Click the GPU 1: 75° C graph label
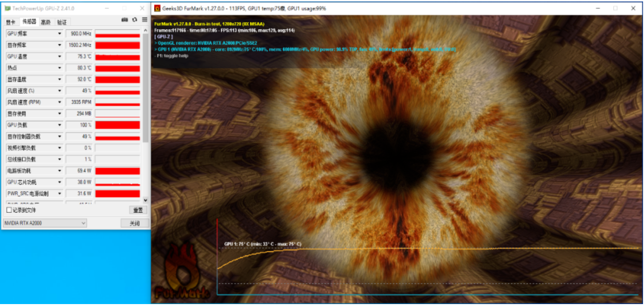 pos(263,244)
